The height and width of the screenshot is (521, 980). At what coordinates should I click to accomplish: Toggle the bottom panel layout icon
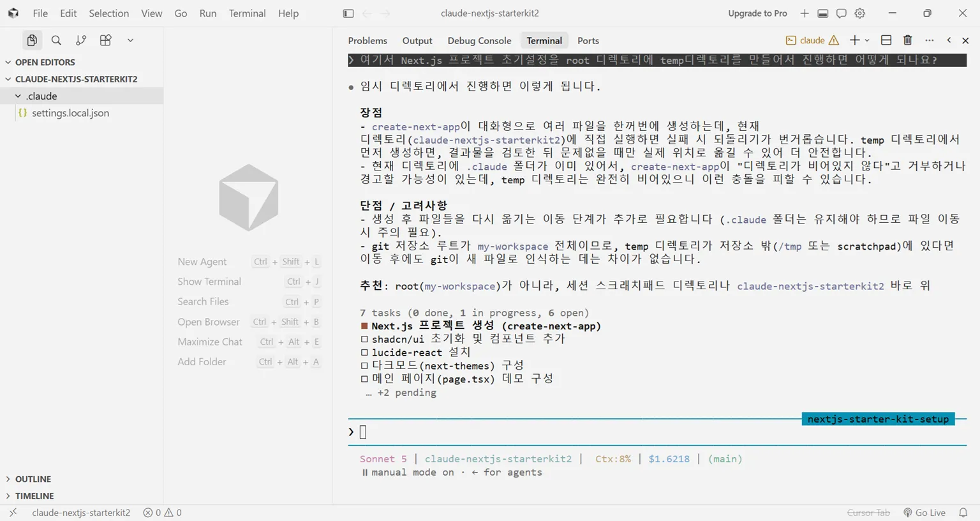(823, 13)
